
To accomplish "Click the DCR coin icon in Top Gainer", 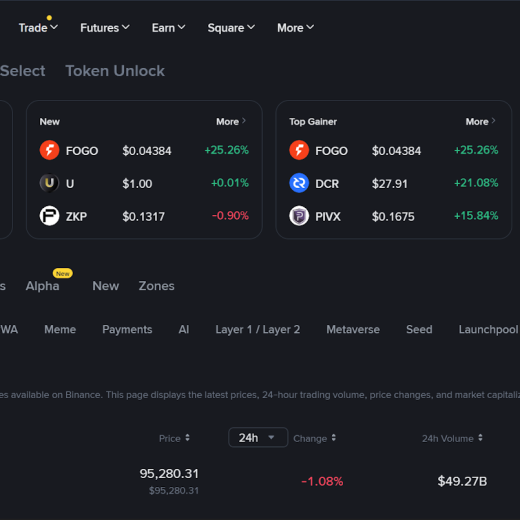I will pyautogui.click(x=299, y=183).
